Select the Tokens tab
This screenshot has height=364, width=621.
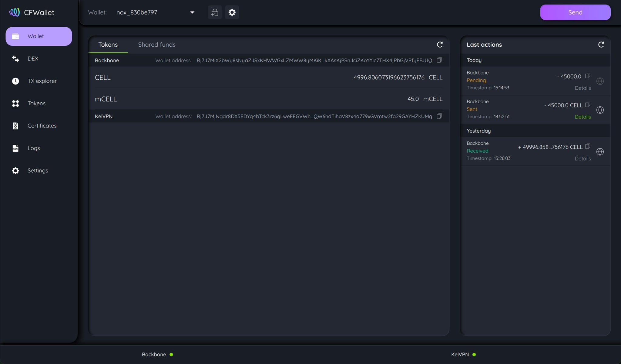pos(108,45)
